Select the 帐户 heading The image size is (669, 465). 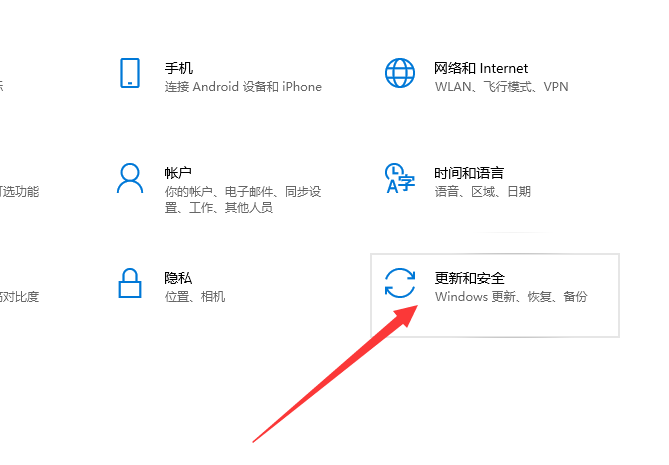(x=178, y=173)
